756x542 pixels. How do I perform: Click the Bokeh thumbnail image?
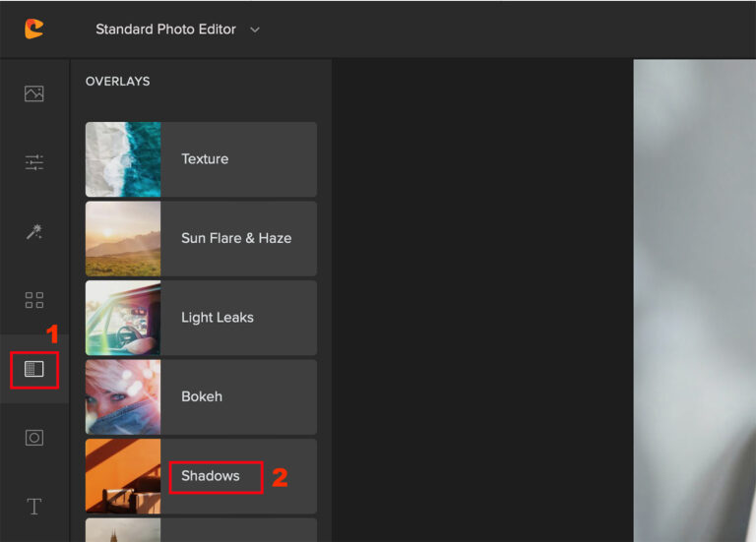tap(123, 397)
